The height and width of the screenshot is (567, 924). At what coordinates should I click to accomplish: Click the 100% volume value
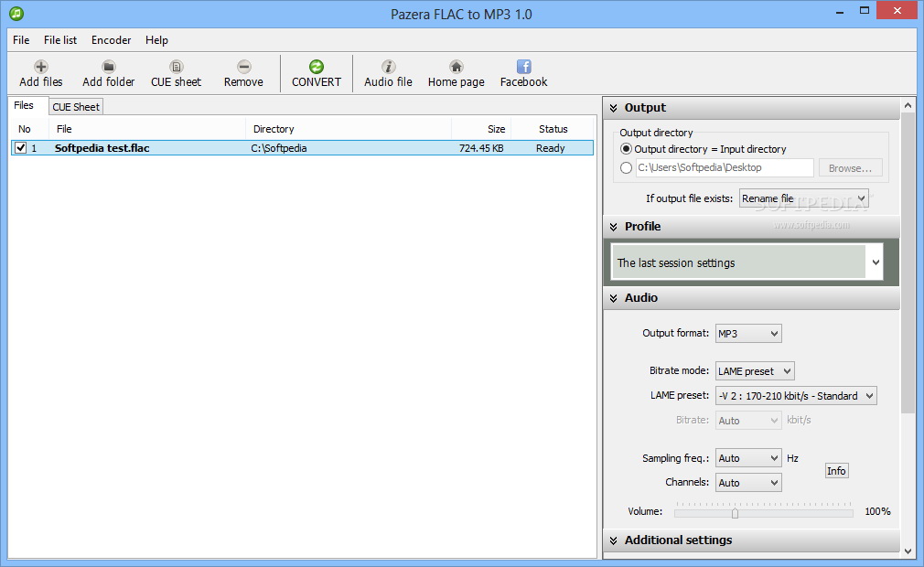click(877, 511)
